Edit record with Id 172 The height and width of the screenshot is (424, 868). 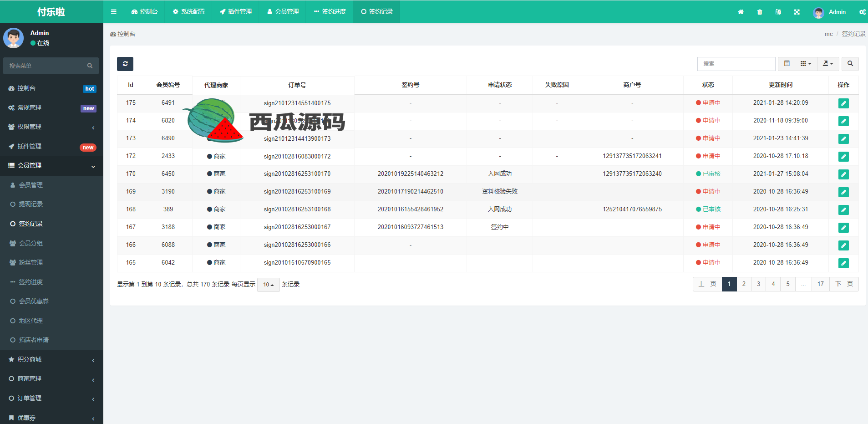pyautogui.click(x=843, y=157)
